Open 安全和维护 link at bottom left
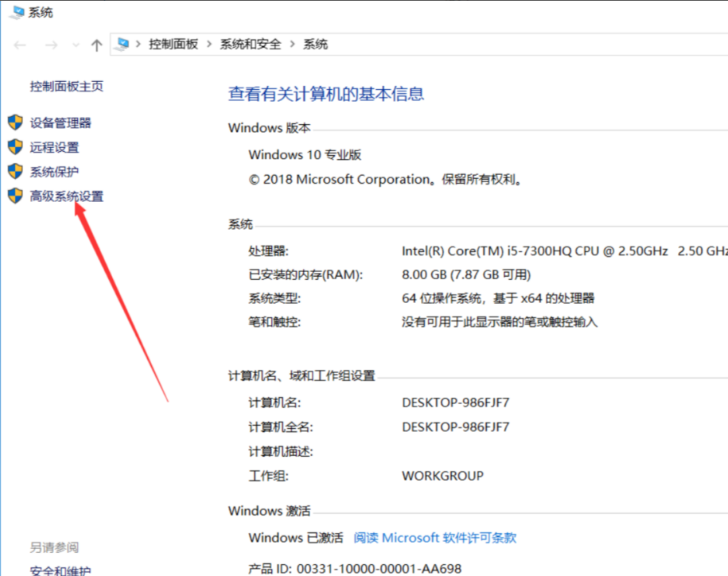 click(60, 570)
